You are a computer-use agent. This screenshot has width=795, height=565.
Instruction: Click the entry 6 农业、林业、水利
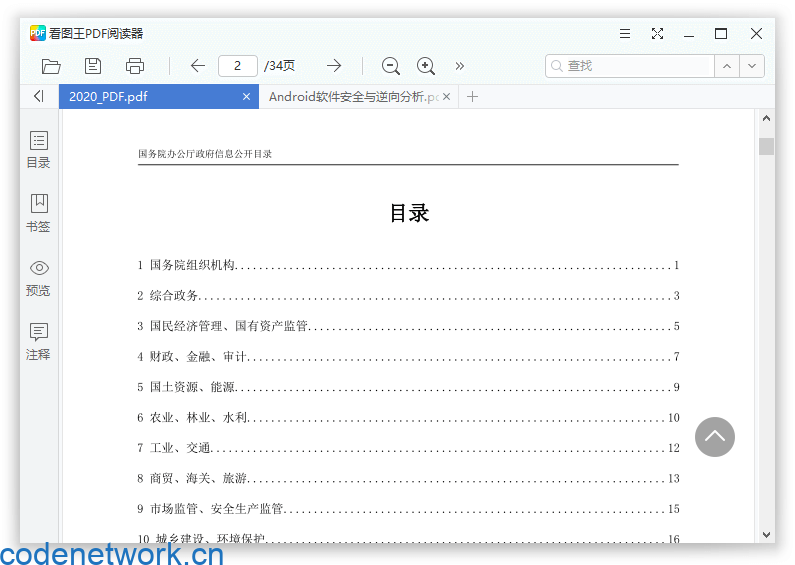click(x=408, y=417)
